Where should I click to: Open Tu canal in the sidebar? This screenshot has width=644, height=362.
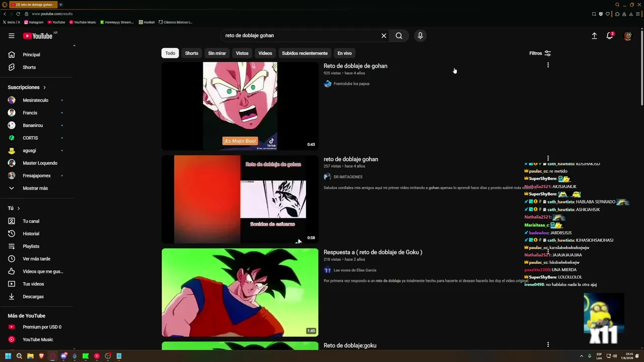click(x=38, y=221)
